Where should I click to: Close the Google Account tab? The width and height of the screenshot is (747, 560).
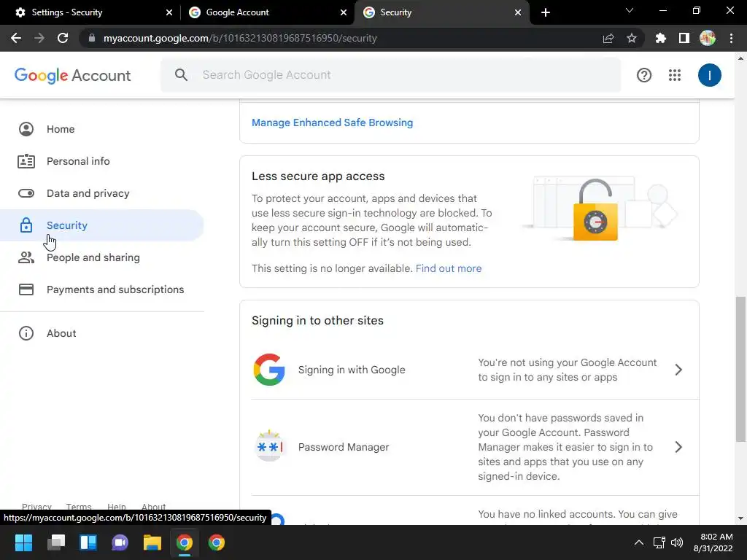pos(344,12)
